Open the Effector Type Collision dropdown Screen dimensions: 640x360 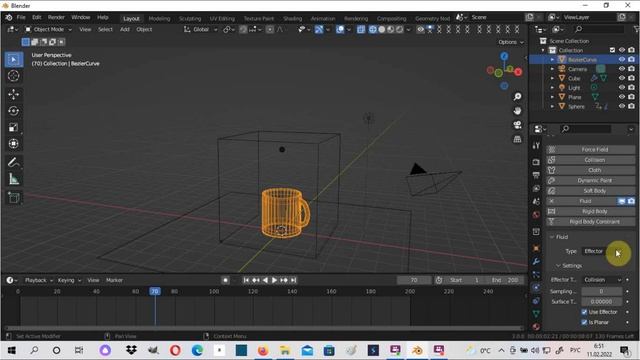point(602,280)
